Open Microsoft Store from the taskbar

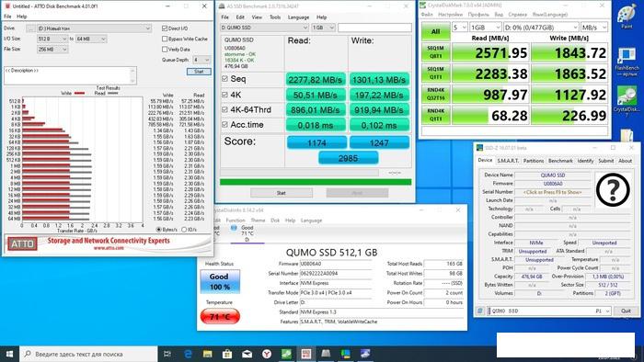pos(227,354)
